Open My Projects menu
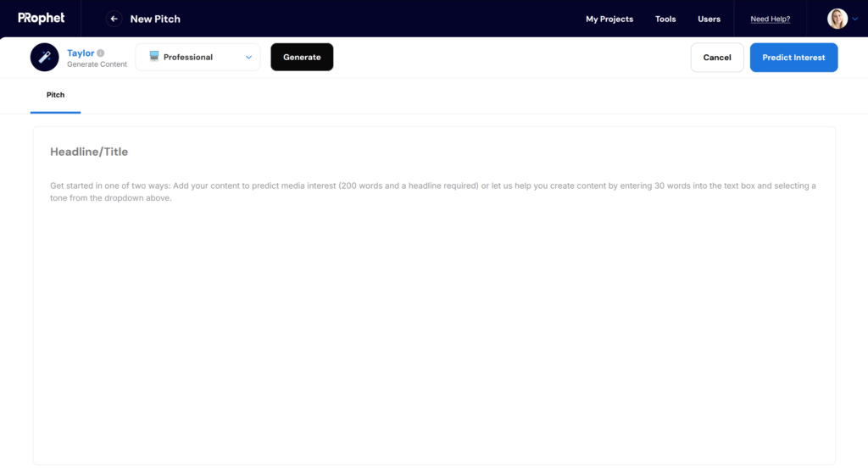The width and height of the screenshot is (868, 471). pyautogui.click(x=609, y=19)
